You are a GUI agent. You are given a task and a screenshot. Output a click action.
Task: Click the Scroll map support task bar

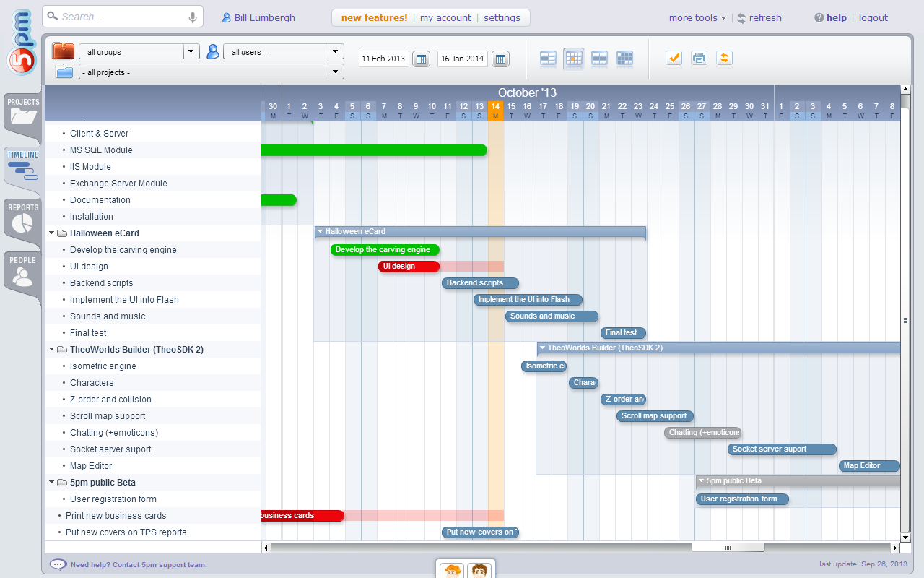click(x=655, y=416)
